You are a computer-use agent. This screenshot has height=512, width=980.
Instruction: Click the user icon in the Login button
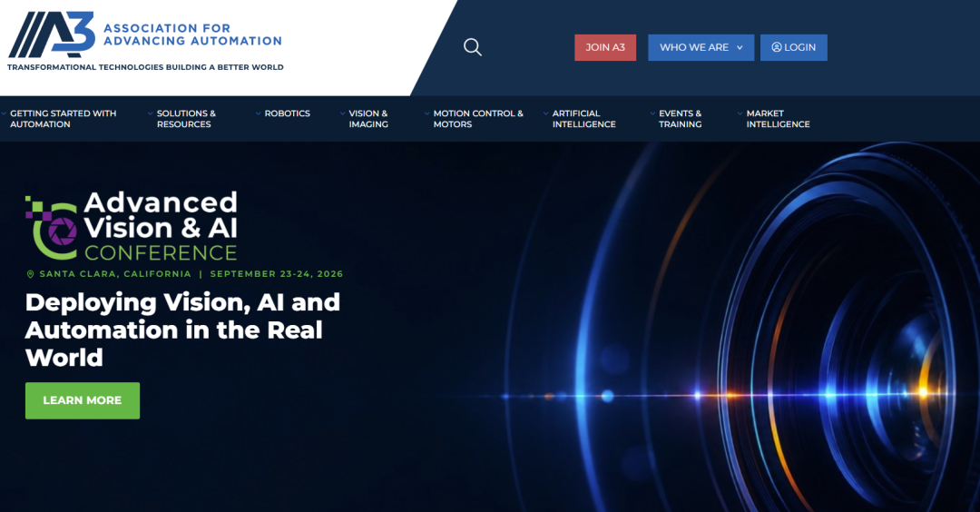[776, 47]
